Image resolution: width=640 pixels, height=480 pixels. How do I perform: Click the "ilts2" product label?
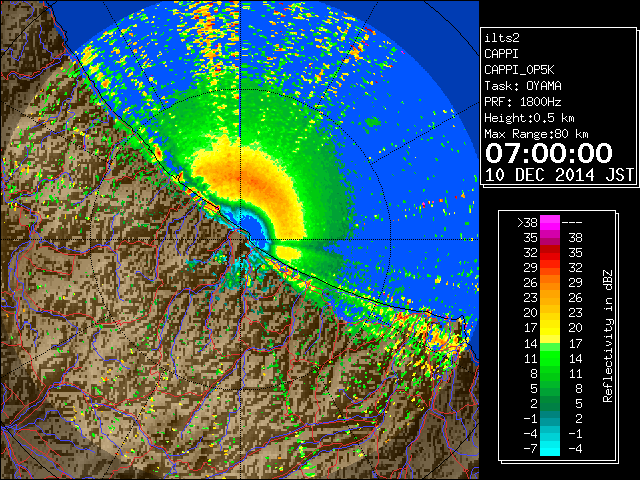pyautogui.click(x=502, y=38)
